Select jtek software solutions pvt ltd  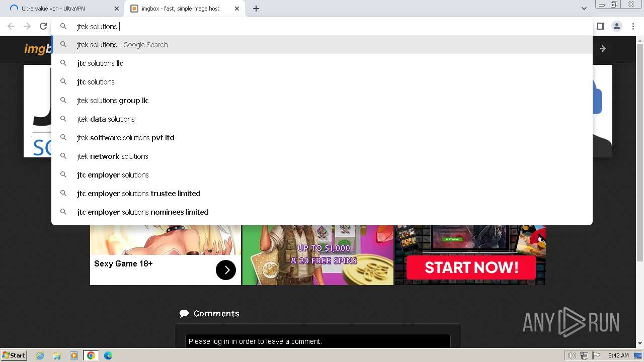pos(322,138)
